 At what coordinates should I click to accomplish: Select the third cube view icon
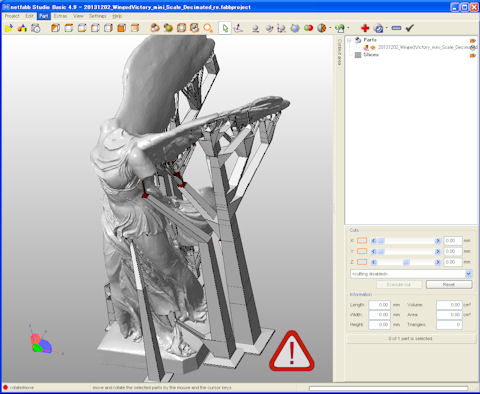(82, 28)
